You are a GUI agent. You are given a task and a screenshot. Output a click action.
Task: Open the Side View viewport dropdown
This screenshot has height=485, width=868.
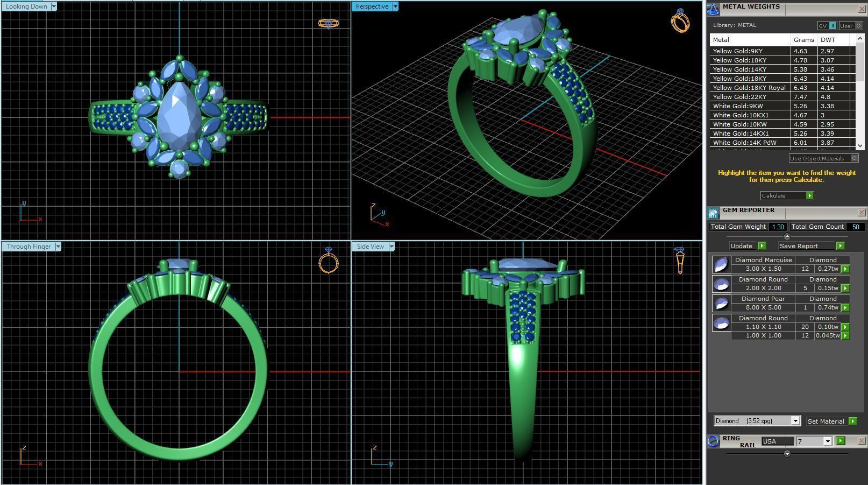[x=392, y=247]
